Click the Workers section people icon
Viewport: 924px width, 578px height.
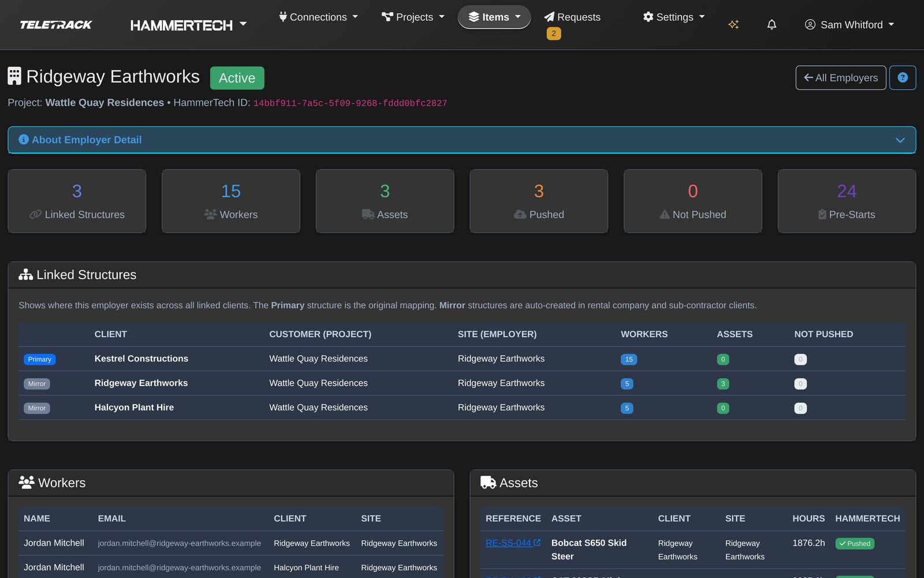pyautogui.click(x=27, y=482)
